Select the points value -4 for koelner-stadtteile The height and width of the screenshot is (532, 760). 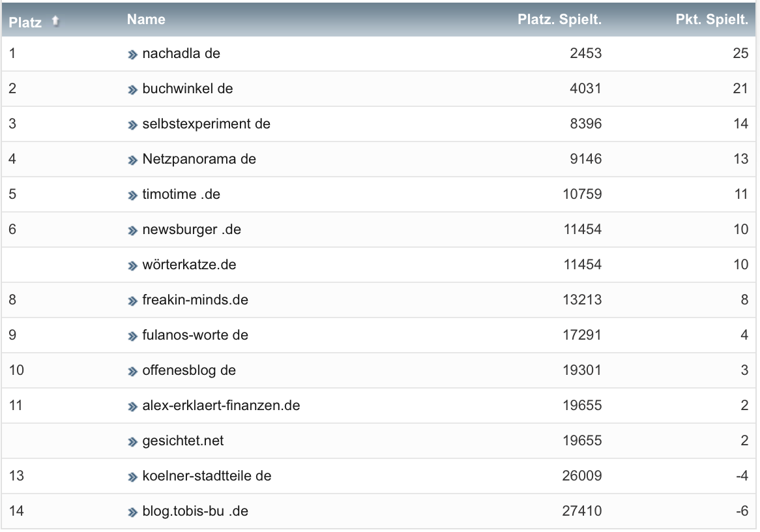742,476
